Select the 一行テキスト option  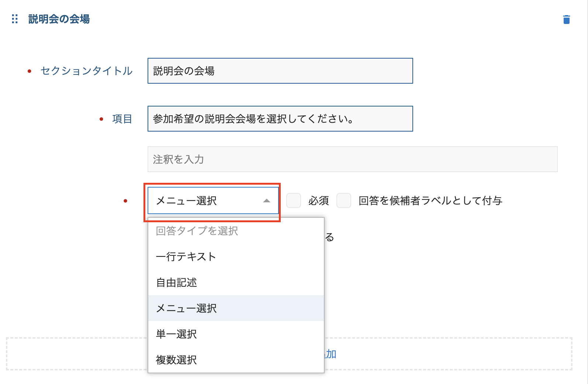click(x=186, y=256)
